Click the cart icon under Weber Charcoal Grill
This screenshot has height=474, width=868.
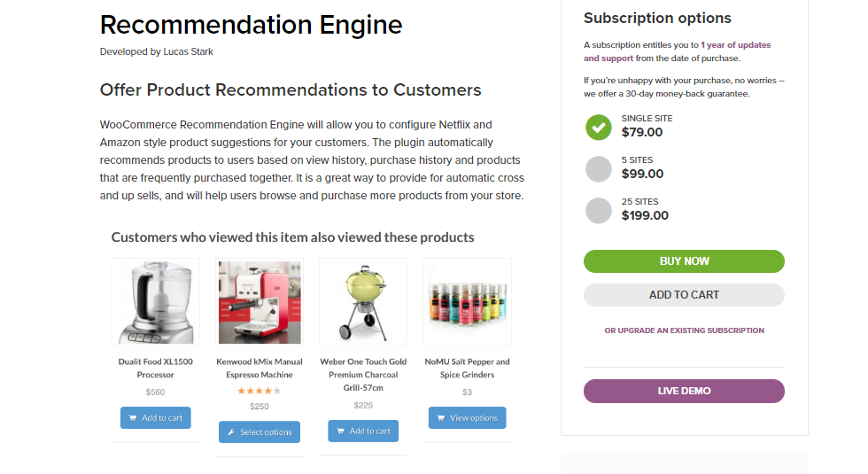point(340,431)
